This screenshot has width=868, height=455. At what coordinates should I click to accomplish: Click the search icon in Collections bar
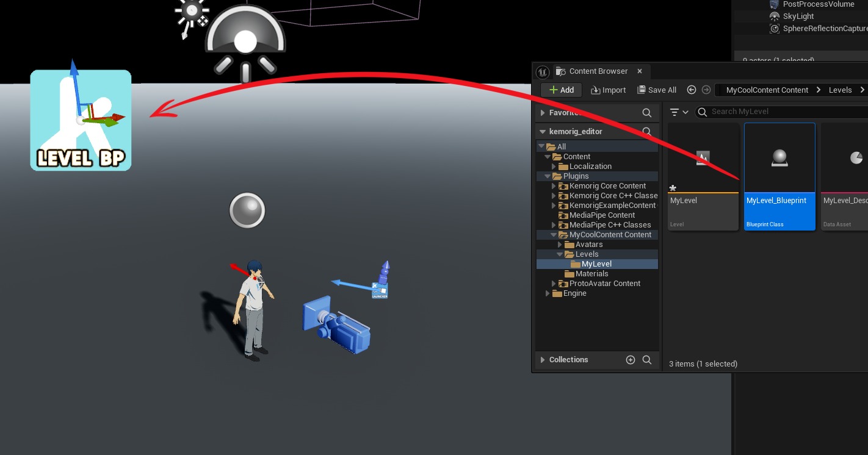coord(647,360)
